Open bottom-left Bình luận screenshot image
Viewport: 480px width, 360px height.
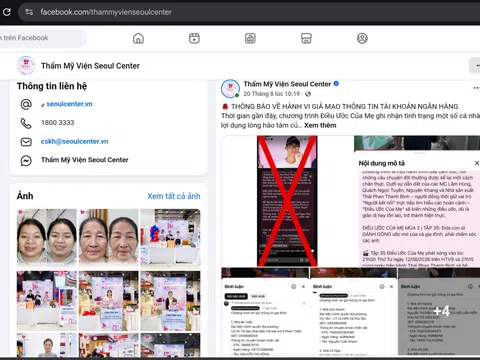(265, 312)
